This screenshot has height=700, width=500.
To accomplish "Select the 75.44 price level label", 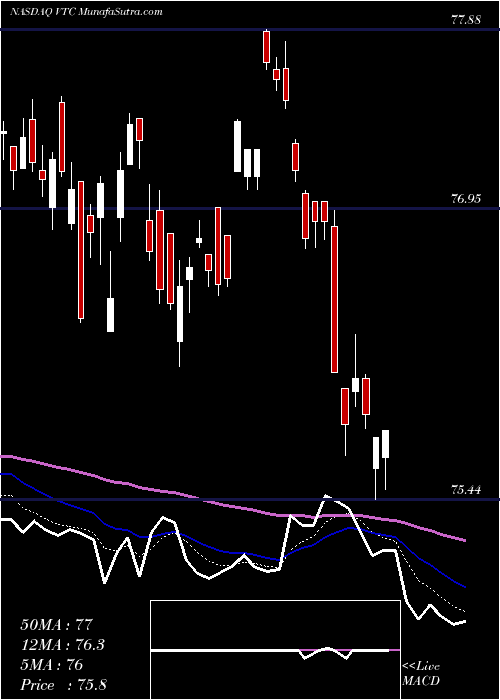I will (466, 490).
